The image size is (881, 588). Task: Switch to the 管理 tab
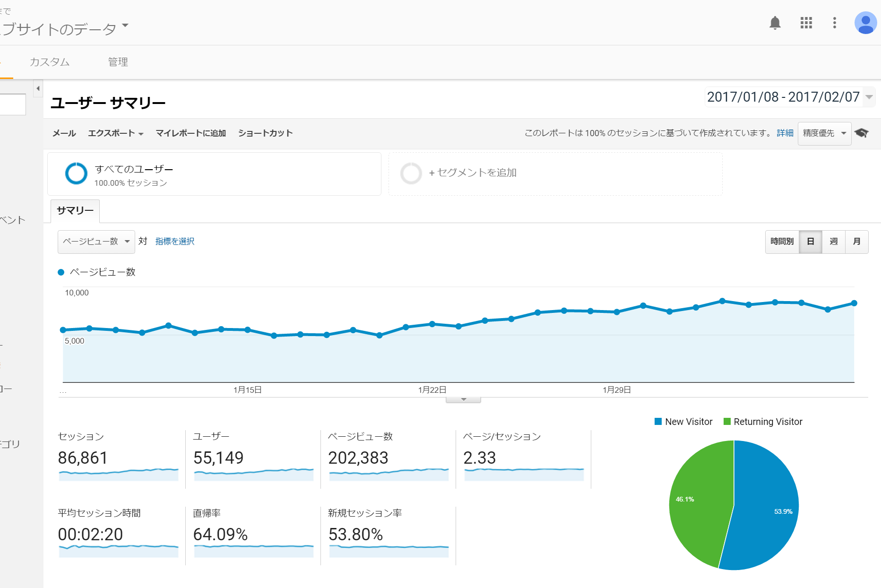[x=118, y=62]
